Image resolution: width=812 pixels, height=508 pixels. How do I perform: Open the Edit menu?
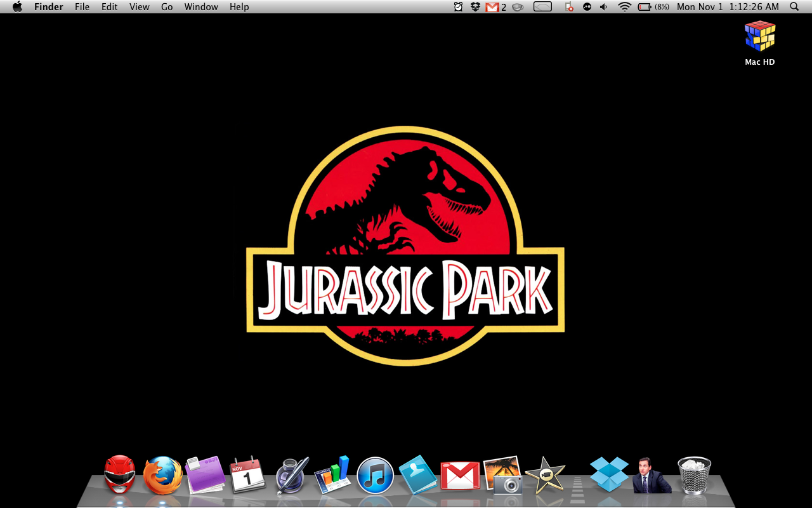(x=110, y=7)
